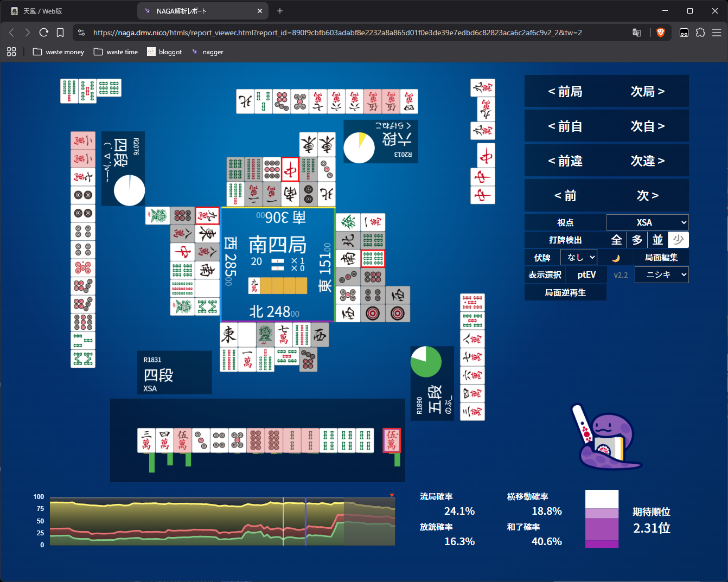Toggle dark mode with the moon icon

[616, 258]
